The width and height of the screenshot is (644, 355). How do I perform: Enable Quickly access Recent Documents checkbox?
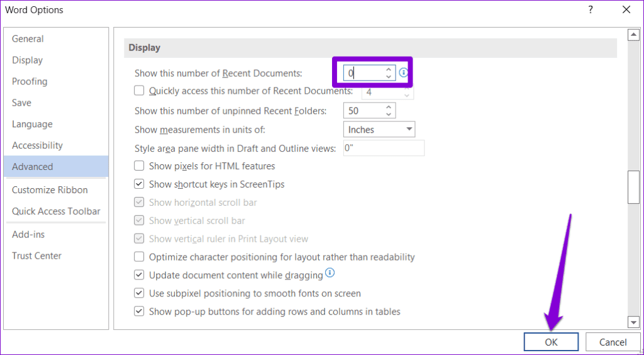click(140, 91)
